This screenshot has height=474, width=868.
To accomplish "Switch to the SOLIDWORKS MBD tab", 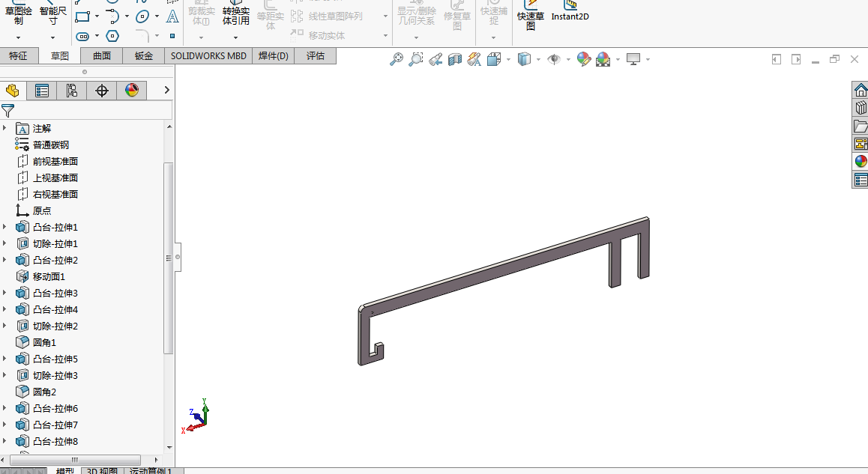I will [x=208, y=56].
